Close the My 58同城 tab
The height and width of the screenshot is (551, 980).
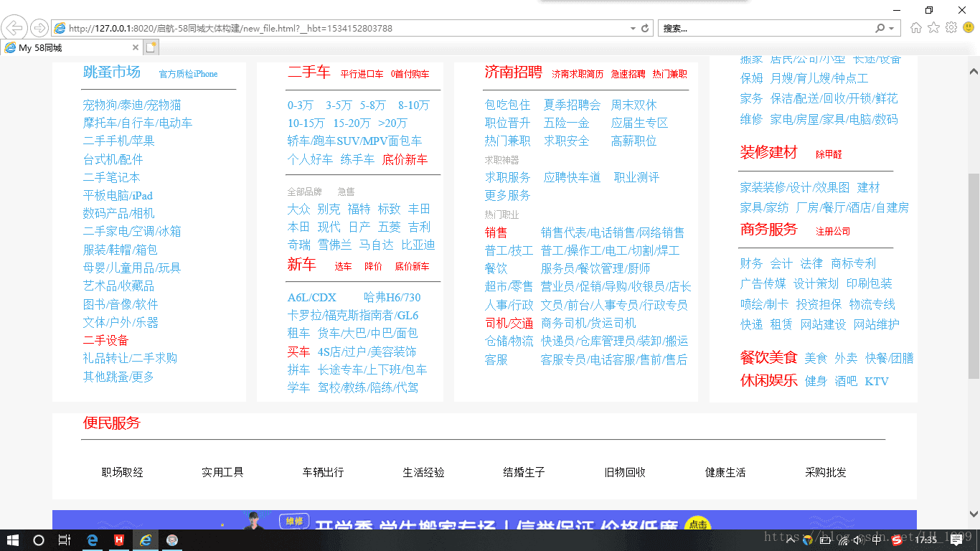point(135,48)
